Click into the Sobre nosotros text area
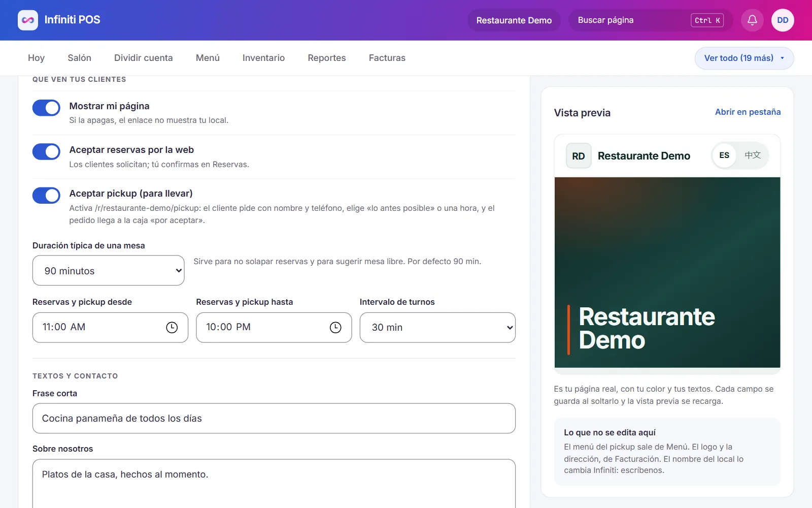812x508 pixels. tap(274, 484)
